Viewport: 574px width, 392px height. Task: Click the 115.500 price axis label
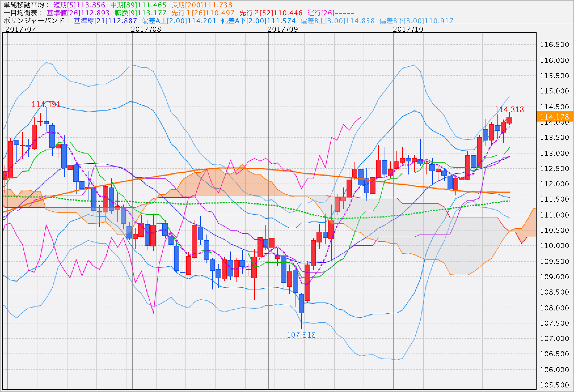(x=554, y=76)
